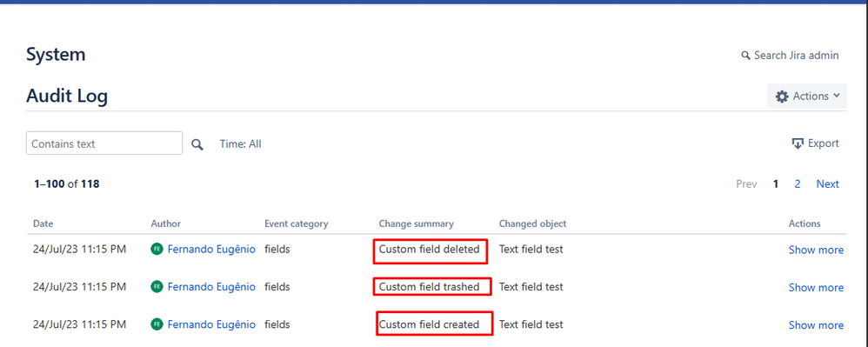
Task: Click the Next pagination link
Action: pos(828,184)
